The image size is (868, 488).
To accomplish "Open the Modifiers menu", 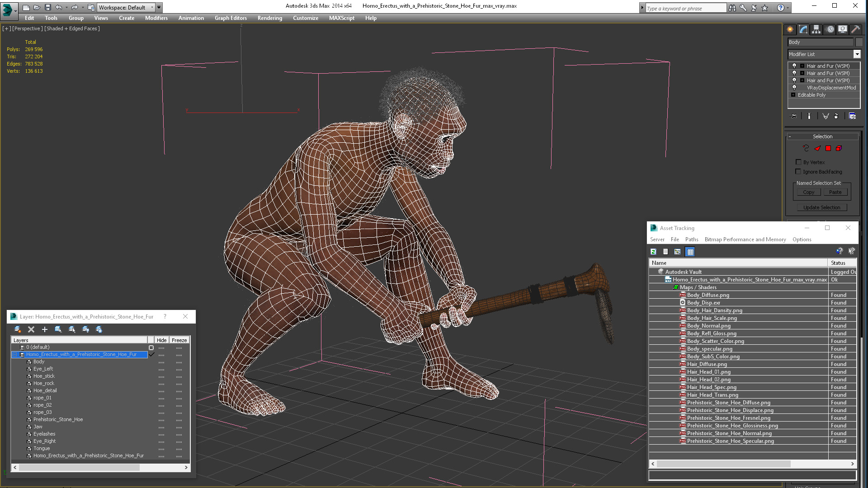I will click(156, 18).
